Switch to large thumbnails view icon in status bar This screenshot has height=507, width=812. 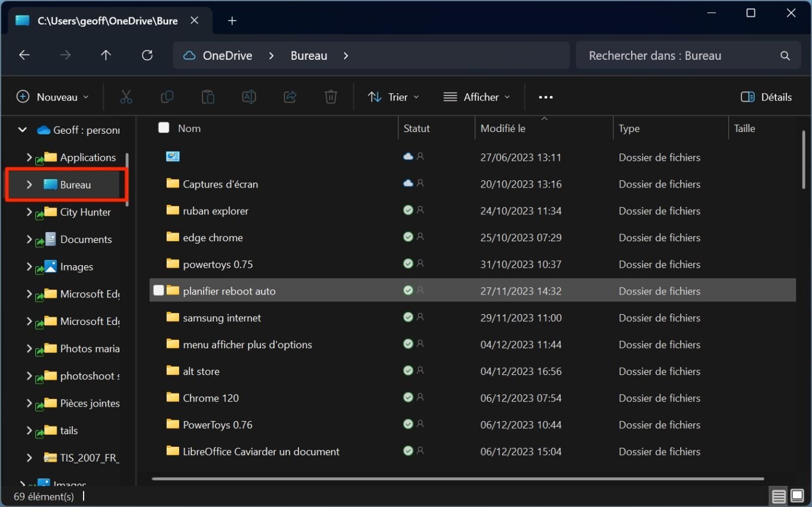(x=797, y=496)
